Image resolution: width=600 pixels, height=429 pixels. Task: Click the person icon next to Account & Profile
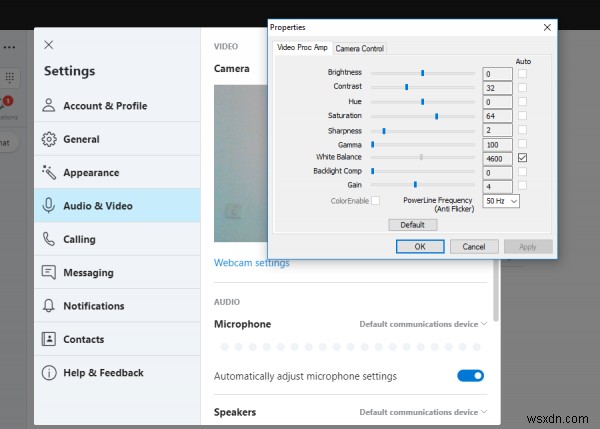click(49, 105)
